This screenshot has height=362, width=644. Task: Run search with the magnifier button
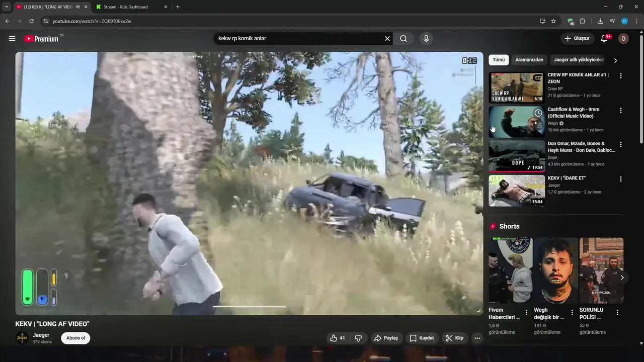tap(404, 39)
